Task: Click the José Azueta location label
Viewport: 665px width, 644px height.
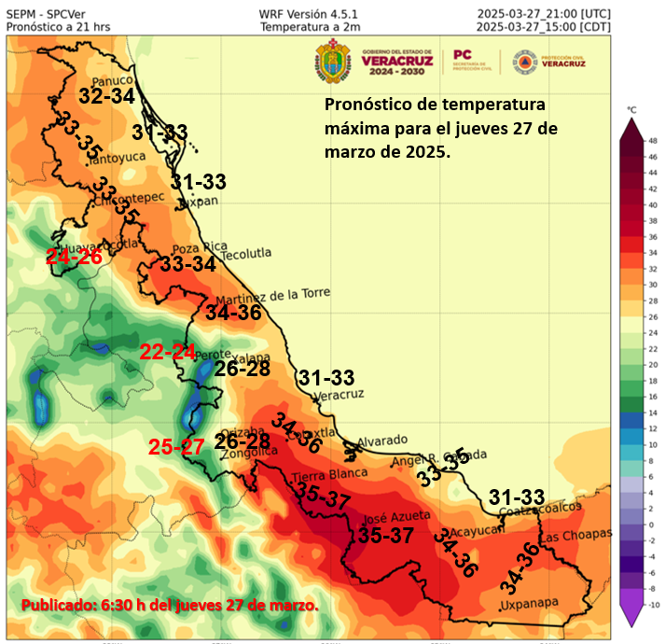Action: coord(395,515)
